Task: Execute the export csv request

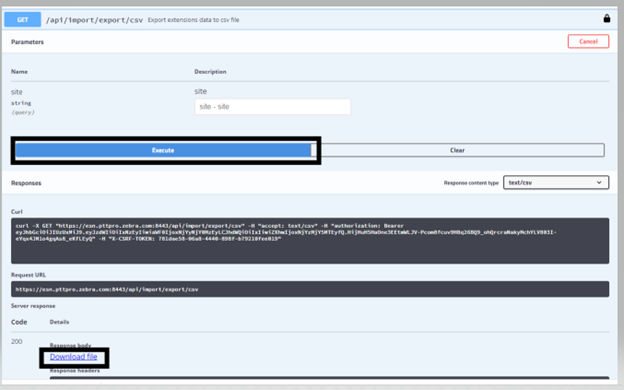Action: [163, 150]
